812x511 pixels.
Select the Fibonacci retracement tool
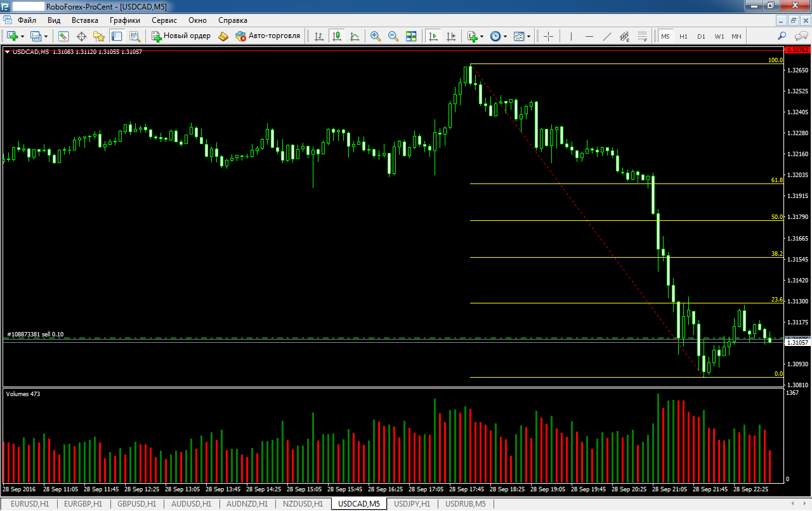point(643,36)
